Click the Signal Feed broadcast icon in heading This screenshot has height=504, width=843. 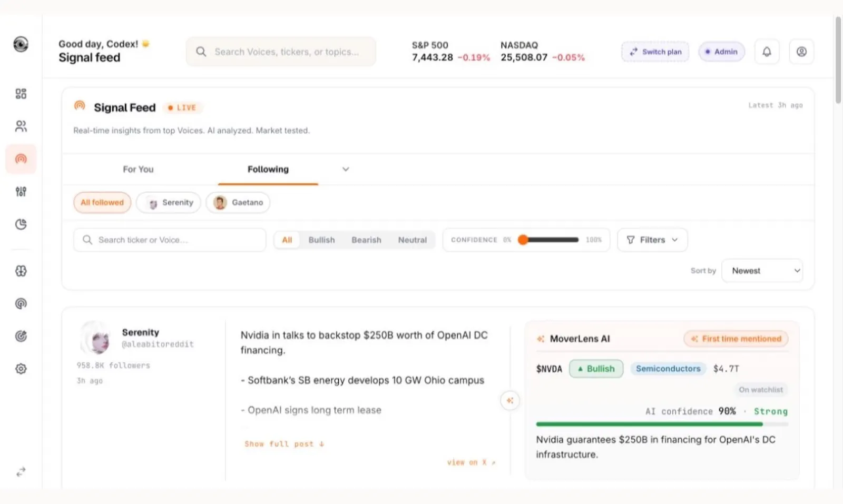click(80, 106)
